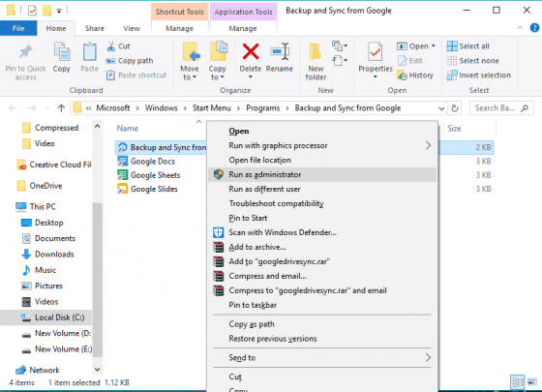
Task: Open Manage tab under Application Tools
Action: click(x=243, y=28)
